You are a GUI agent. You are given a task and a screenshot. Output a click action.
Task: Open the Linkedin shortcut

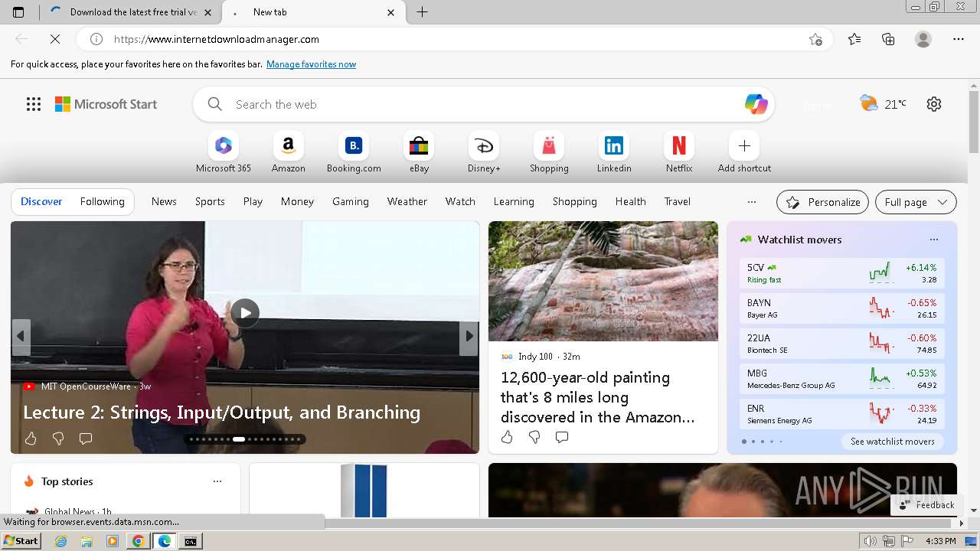614,152
